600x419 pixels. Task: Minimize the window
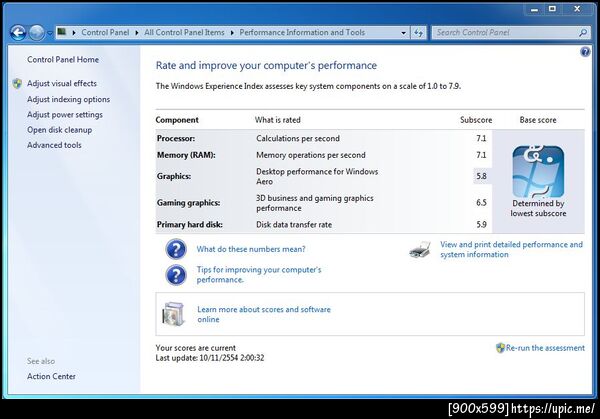pyautogui.click(x=534, y=9)
